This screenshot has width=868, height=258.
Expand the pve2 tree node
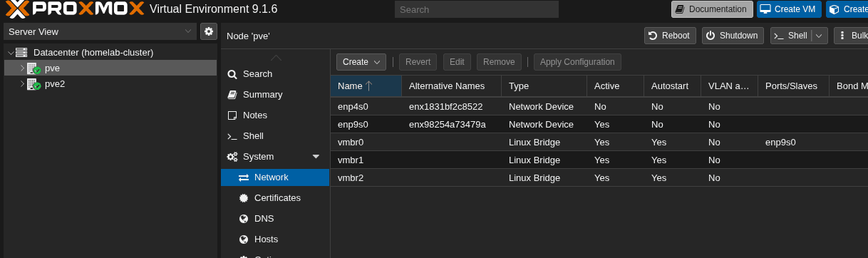point(21,84)
